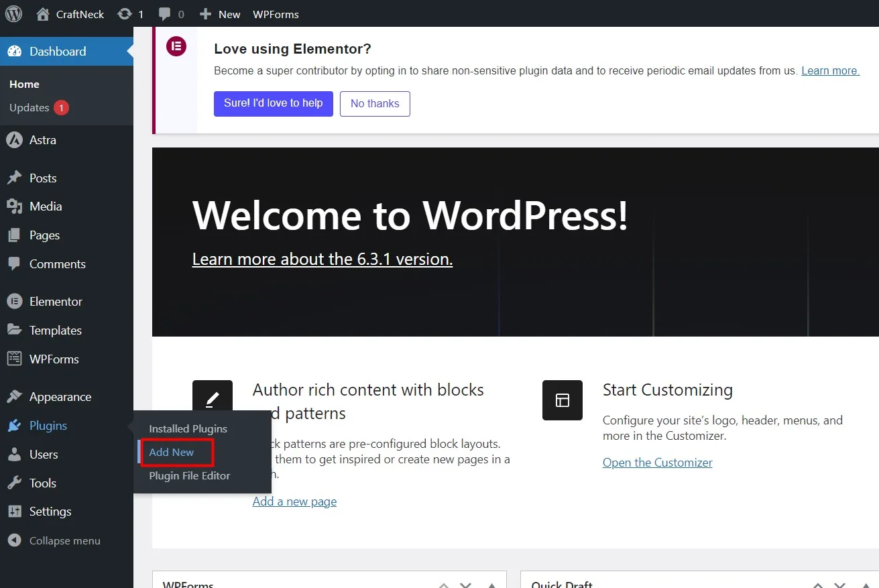Image resolution: width=879 pixels, height=588 pixels.
Task: Click the pencil edit icon tile
Action: click(x=213, y=397)
